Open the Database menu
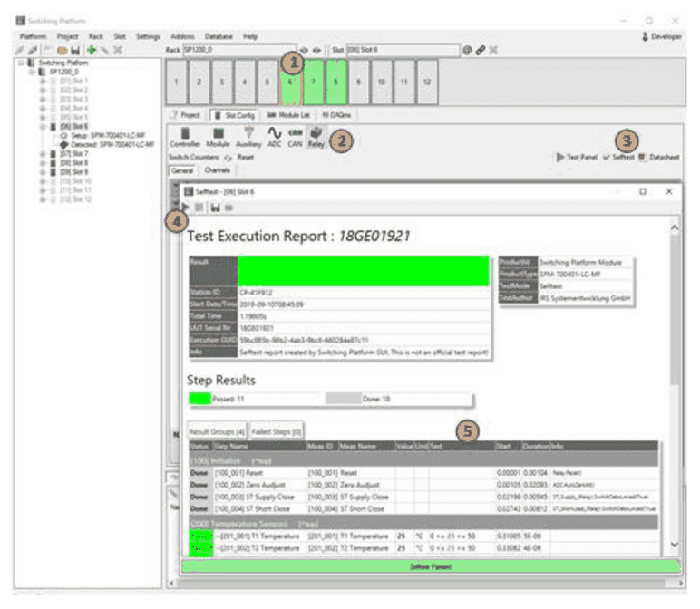Image resolution: width=700 pixels, height=609 pixels. 219,36
